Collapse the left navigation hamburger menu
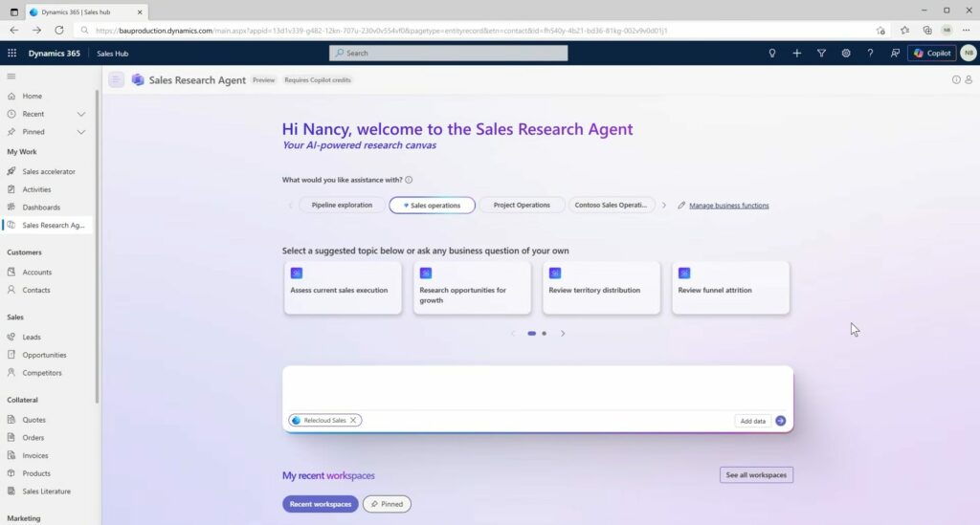 coord(11,77)
